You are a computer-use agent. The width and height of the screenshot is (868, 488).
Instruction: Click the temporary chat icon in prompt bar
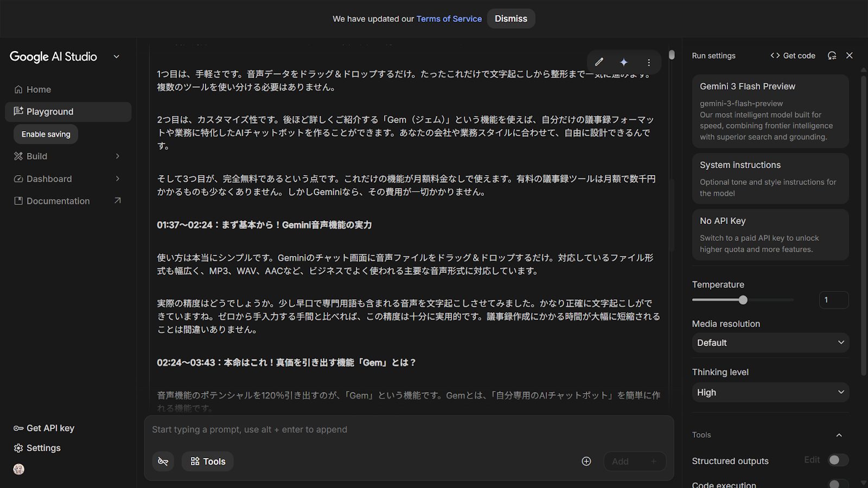coord(163,461)
